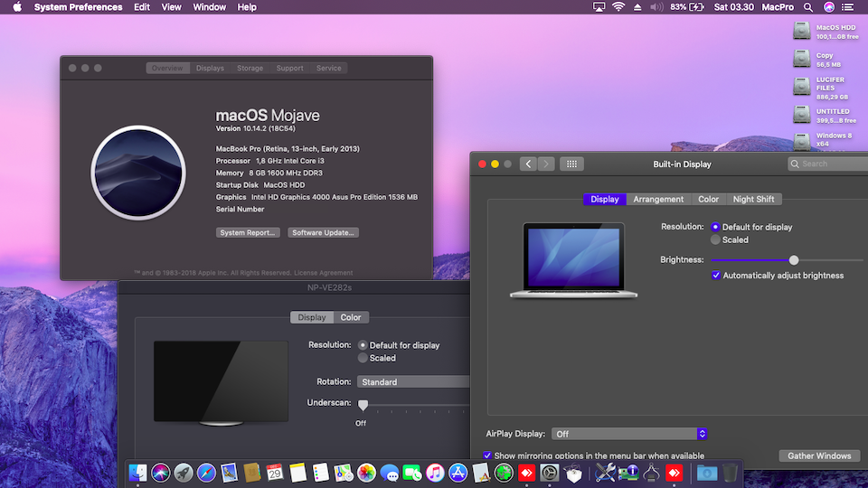The image size is (868, 488).
Task: Open Calendar from the Dock
Action: click(275, 473)
